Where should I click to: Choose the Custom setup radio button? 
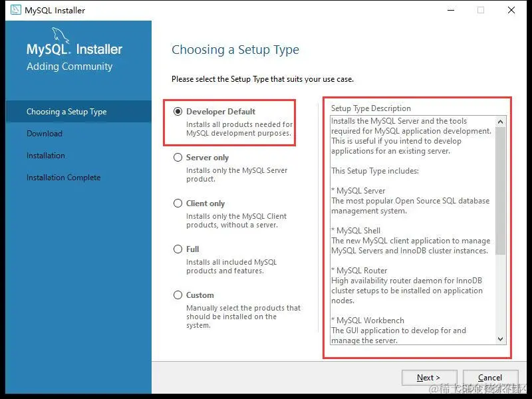(x=178, y=295)
